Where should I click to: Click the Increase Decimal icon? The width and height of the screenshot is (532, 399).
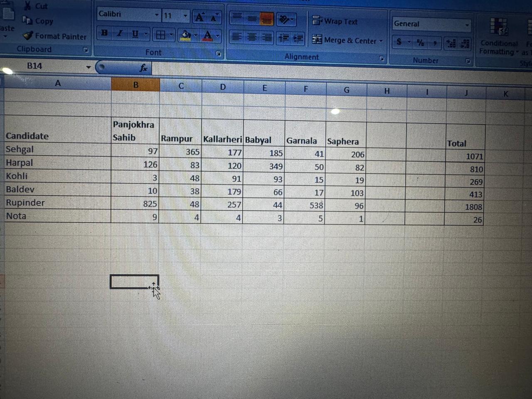[451, 43]
